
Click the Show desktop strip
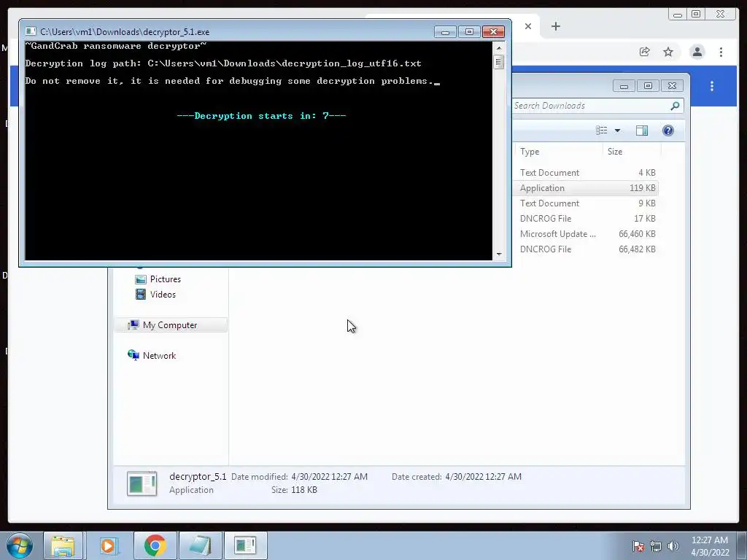742,545
